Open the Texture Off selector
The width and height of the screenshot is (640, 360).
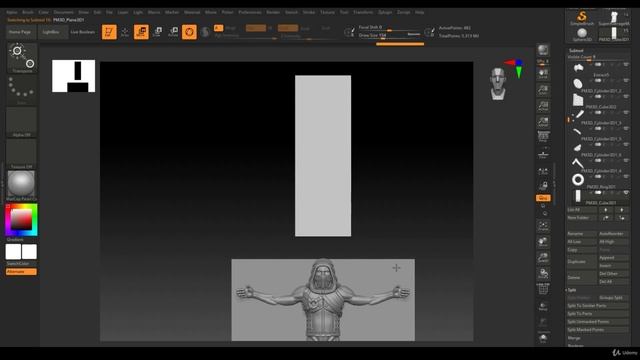pyautogui.click(x=22, y=154)
